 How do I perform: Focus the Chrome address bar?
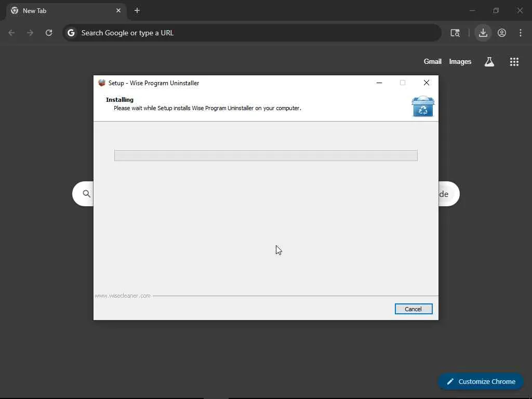[x=252, y=33]
